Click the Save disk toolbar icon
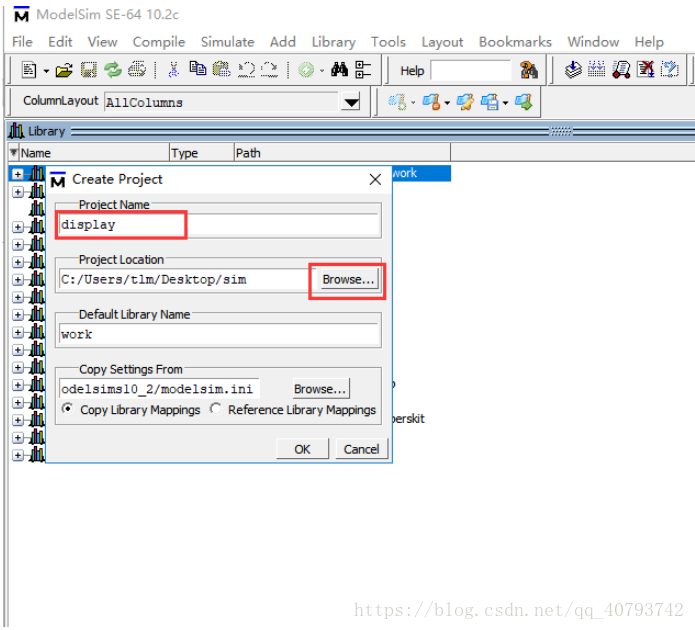The width and height of the screenshot is (695, 630). (89, 70)
